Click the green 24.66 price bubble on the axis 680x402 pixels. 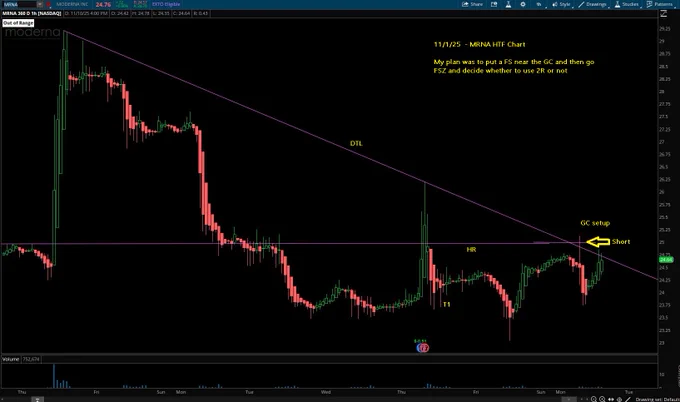(666, 259)
